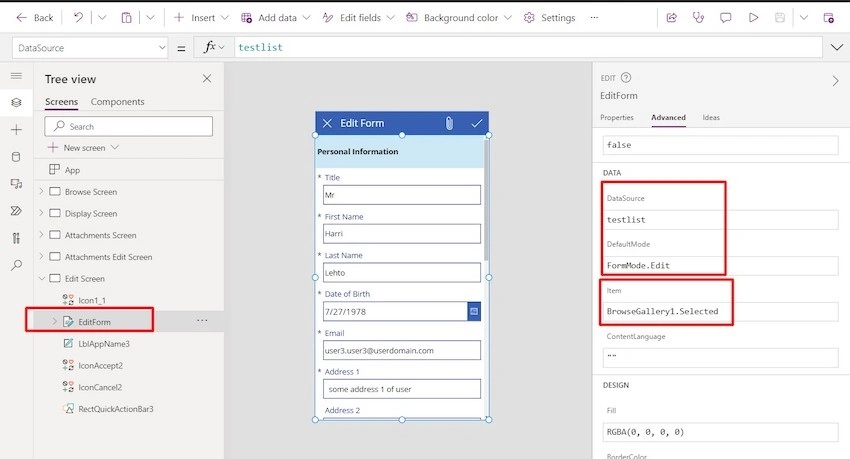
Task: Click the Fill RGBA value field
Action: (x=720, y=432)
